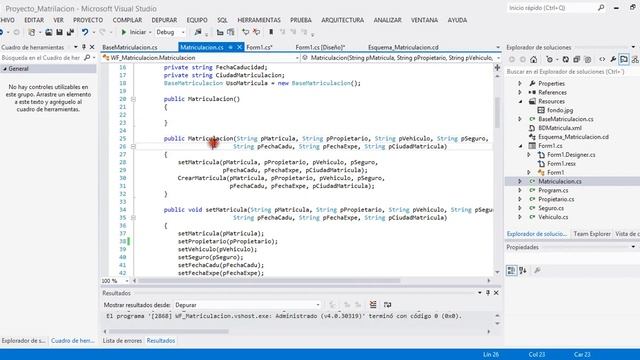Click the editor split-window handle above the scrollbar

(x=497, y=68)
